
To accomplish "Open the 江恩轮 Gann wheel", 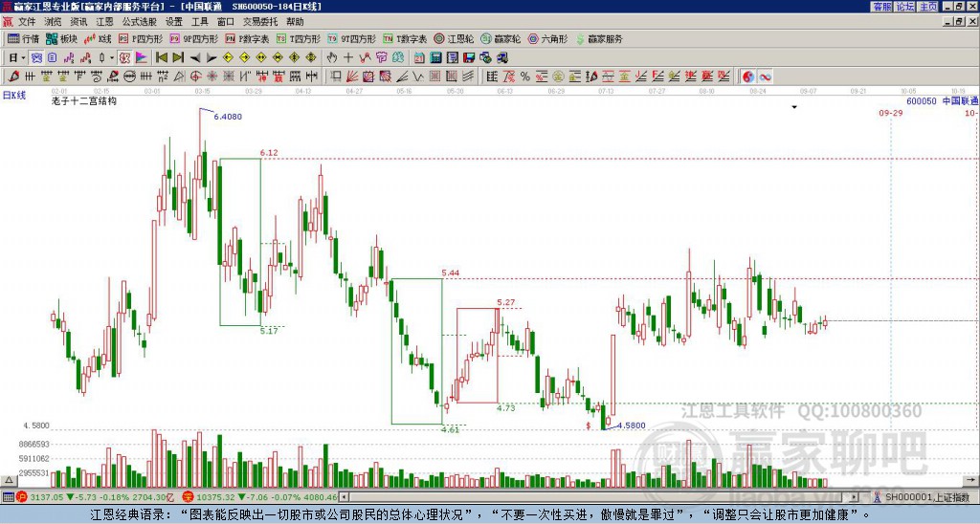I will click(455, 38).
